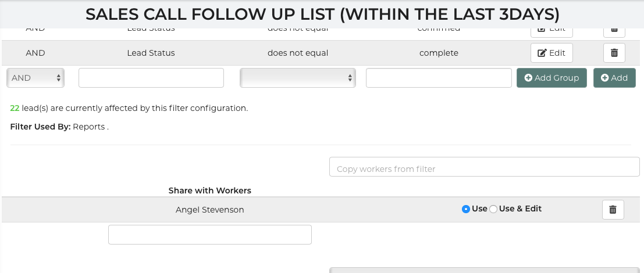Click Add to insert the new condition
The width and height of the screenshot is (644, 273).
click(614, 78)
